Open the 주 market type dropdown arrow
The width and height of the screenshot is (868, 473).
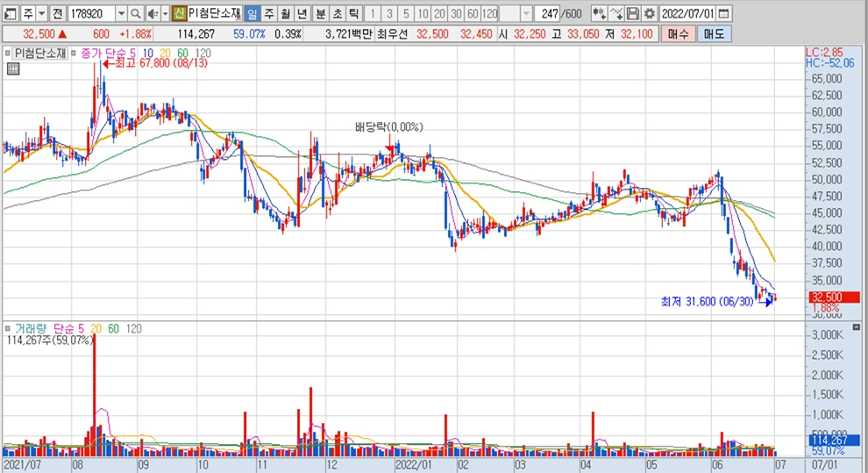41,13
